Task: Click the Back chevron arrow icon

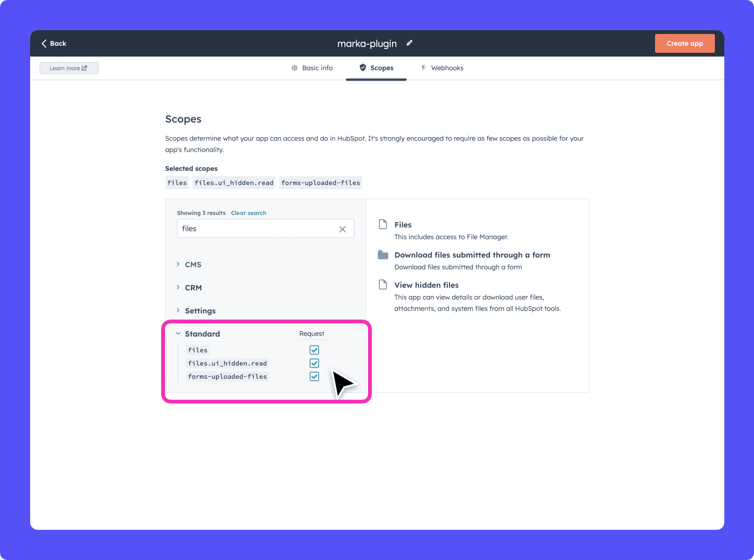Action: click(44, 43)
